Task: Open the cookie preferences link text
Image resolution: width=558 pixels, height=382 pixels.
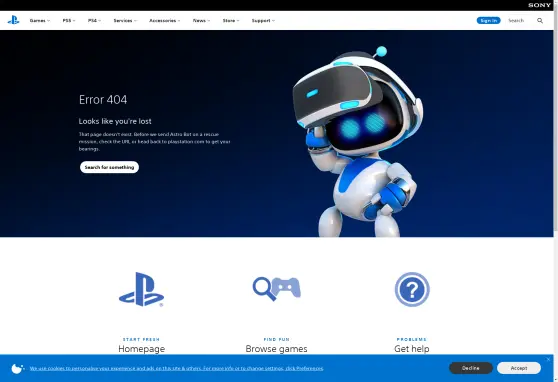Action: tap(176, 368)
